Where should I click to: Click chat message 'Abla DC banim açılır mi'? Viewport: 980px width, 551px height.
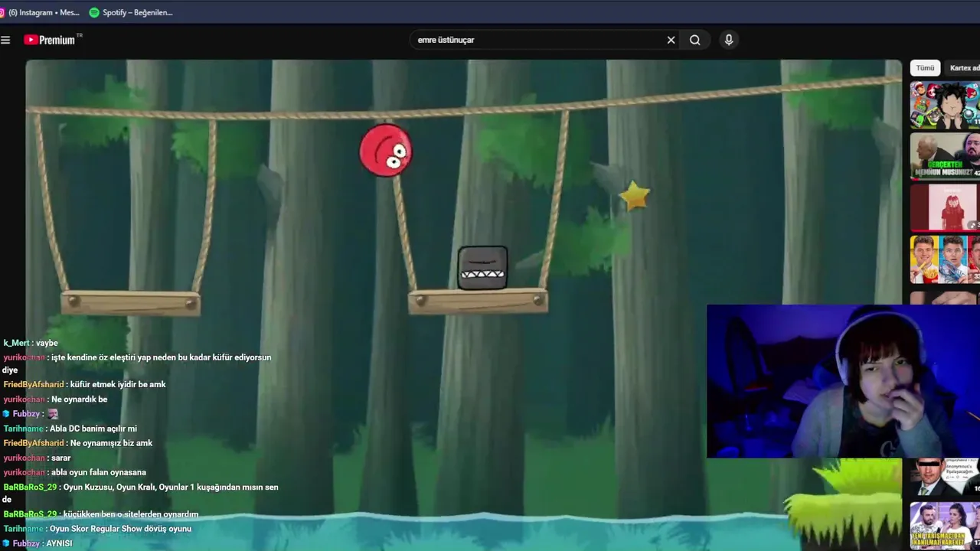[93, 429]
